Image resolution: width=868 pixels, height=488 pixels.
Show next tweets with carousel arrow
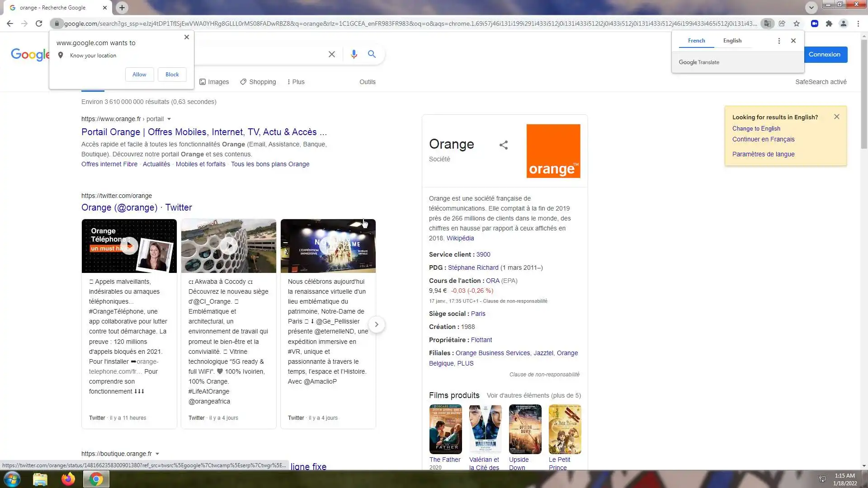coord(376,324)
